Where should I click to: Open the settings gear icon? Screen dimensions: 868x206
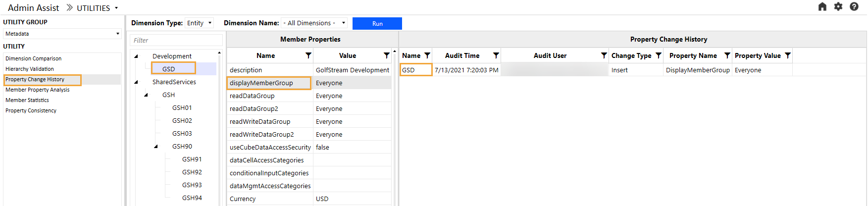pyautogui.click(x=838, y=6)
